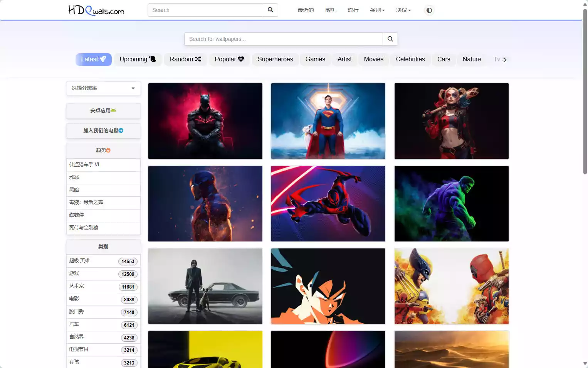The width and height of the screenshot is (588, 368).
Task: Open the Hulk wallpaper thumbnail
Action: (x=452, y=204)
